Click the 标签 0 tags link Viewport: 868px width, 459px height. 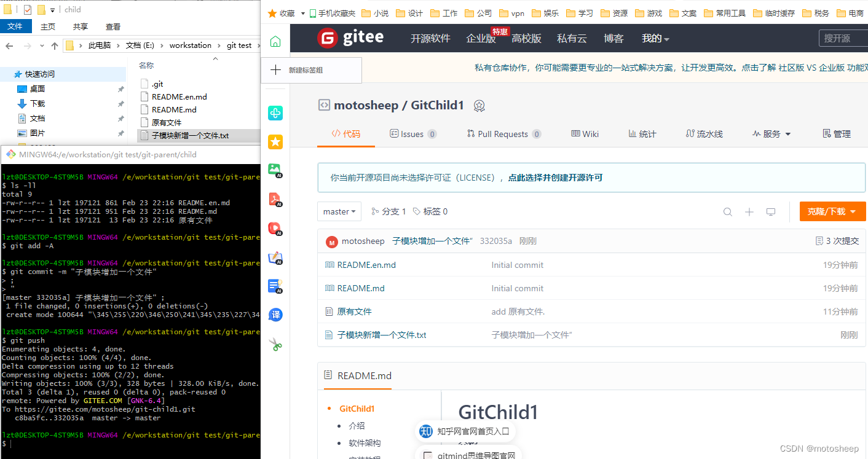[x=430, y=211]
